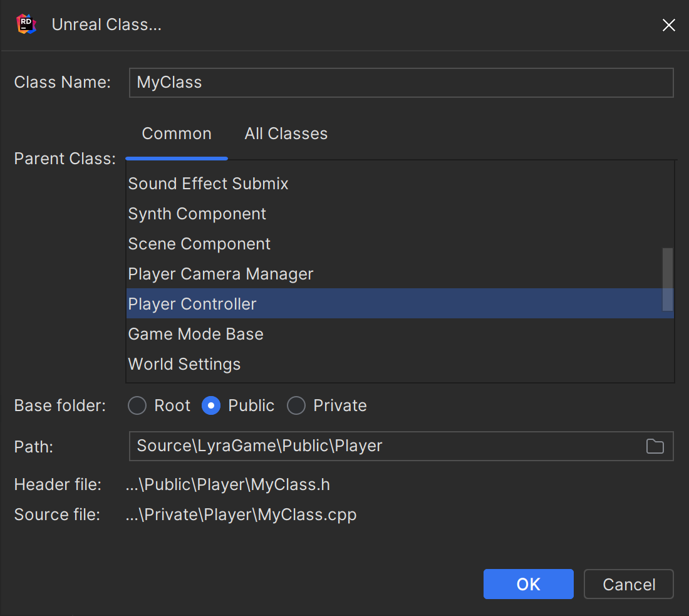Screen dimensions: 689x616
Task: Choose World Settings parent class
Action: tap(184, 364)
